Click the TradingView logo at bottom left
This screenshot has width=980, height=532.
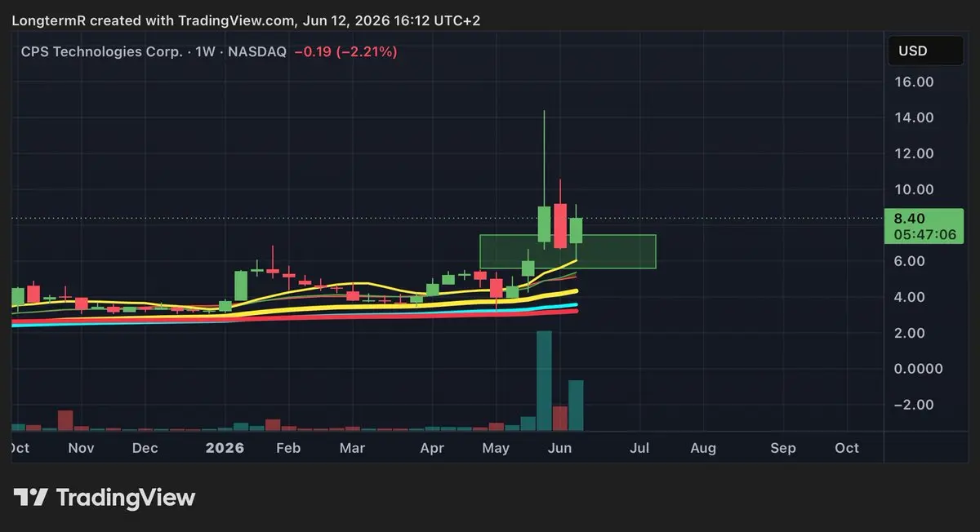coord(105,497)
